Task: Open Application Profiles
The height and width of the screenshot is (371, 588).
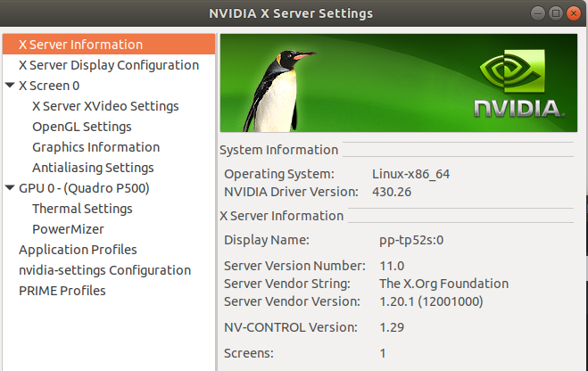Action: [x=78, y=250]
